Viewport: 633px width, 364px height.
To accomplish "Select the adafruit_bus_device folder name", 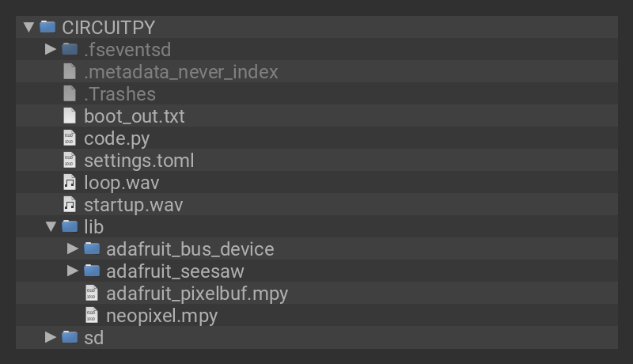I will pos(190,249).
